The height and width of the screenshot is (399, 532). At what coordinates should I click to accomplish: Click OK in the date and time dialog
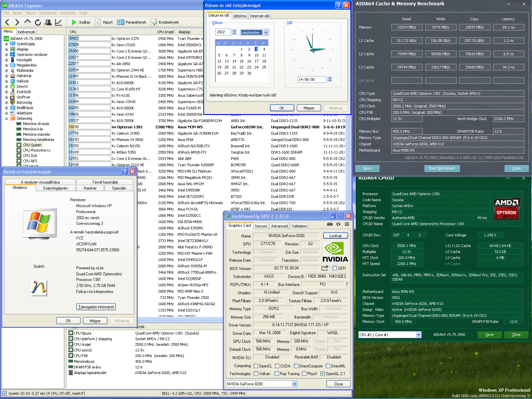tap(282, 108)
